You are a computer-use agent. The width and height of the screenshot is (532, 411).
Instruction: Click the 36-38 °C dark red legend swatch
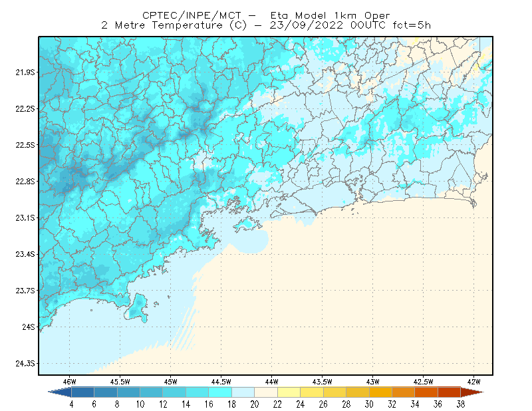449,392
